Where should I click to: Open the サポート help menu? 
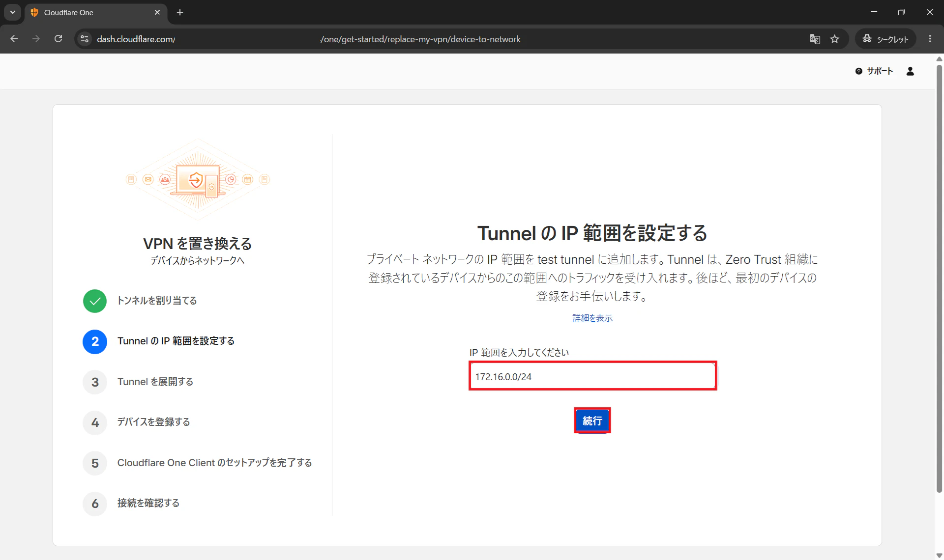874,71
